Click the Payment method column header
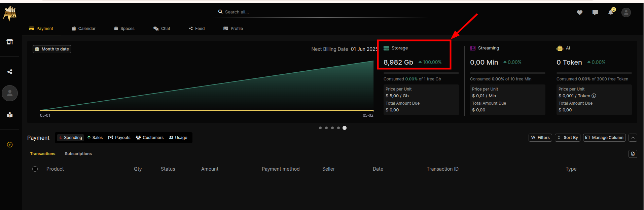The image size is (644, 210). [281, 169]
